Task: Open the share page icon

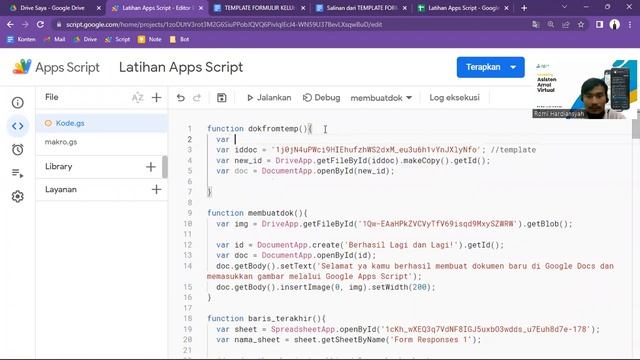Action: coord(566,24)
